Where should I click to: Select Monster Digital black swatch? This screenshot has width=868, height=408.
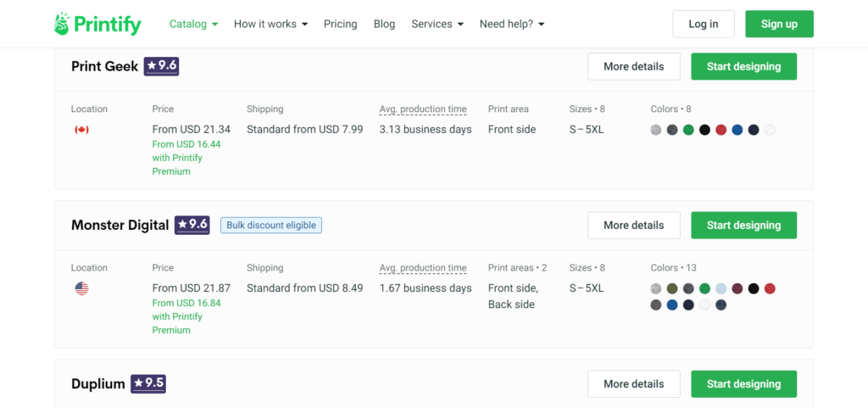(754, 288)
